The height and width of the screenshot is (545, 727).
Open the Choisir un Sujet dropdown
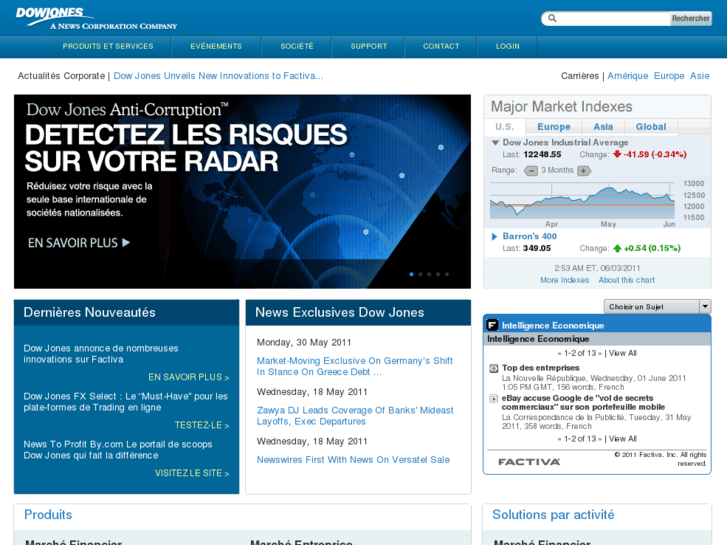[x=657, y=307]
